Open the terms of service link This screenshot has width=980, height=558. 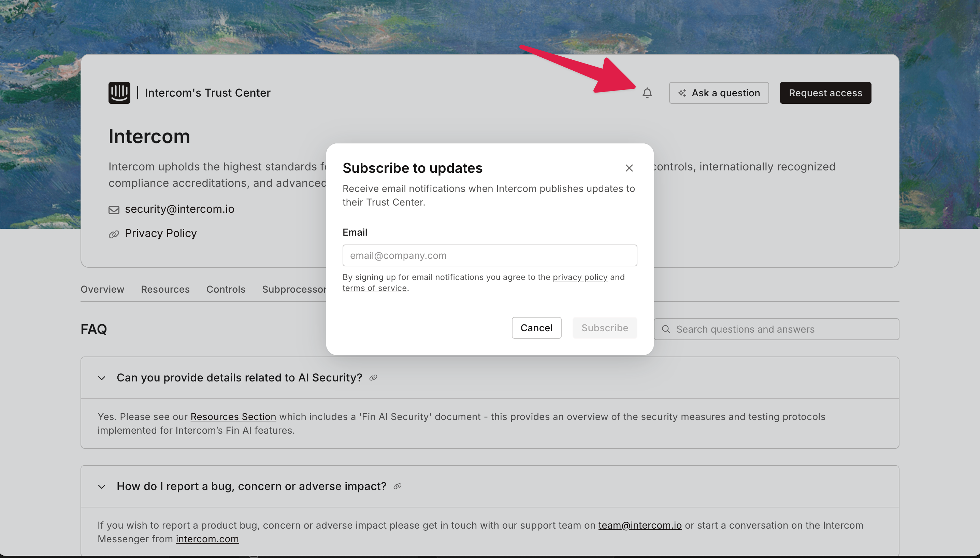click(374, 288)
